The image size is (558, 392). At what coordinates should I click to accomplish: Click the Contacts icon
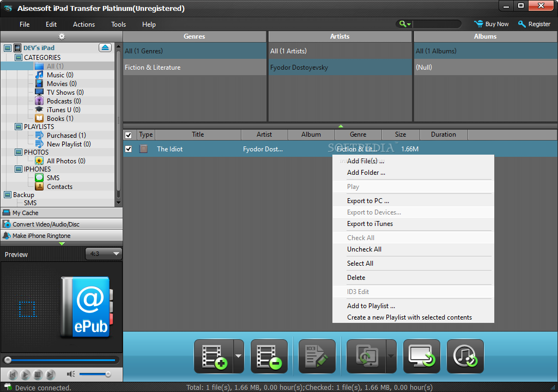pos(39,187)
